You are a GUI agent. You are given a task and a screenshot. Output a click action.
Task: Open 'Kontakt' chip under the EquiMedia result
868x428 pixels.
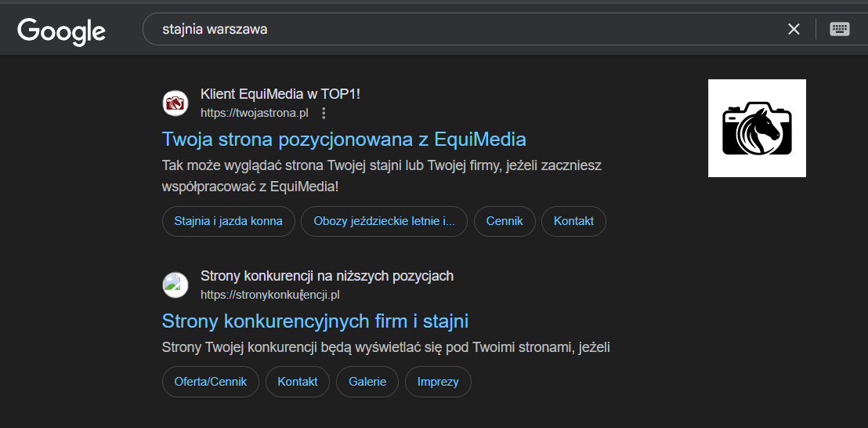(x=573, y=221)
